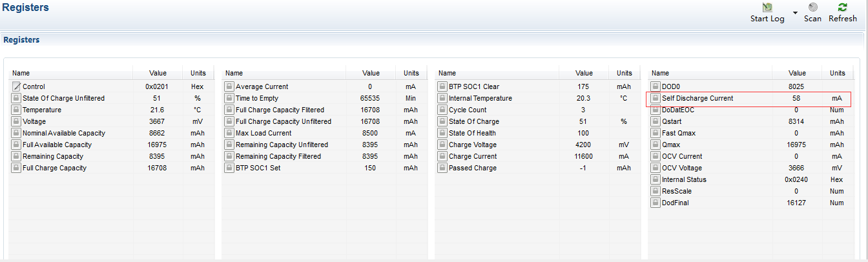
Task: Click the lock icon next to Voltage
Action: (16, 121)
